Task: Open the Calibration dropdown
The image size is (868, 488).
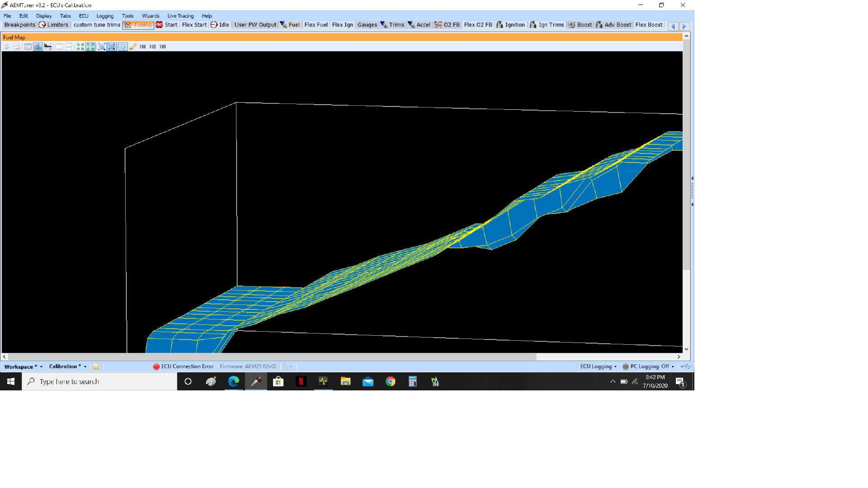Action: pyautogui.click(x=67, y=366)
